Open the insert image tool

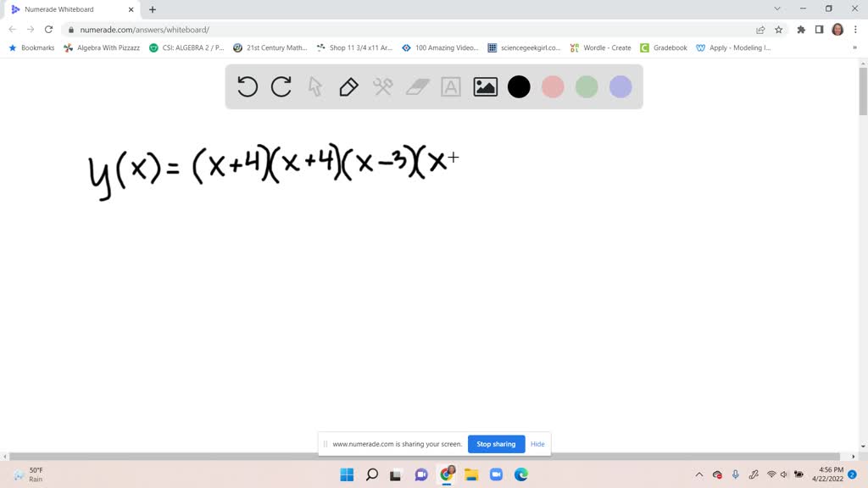(x=485, y=86)
